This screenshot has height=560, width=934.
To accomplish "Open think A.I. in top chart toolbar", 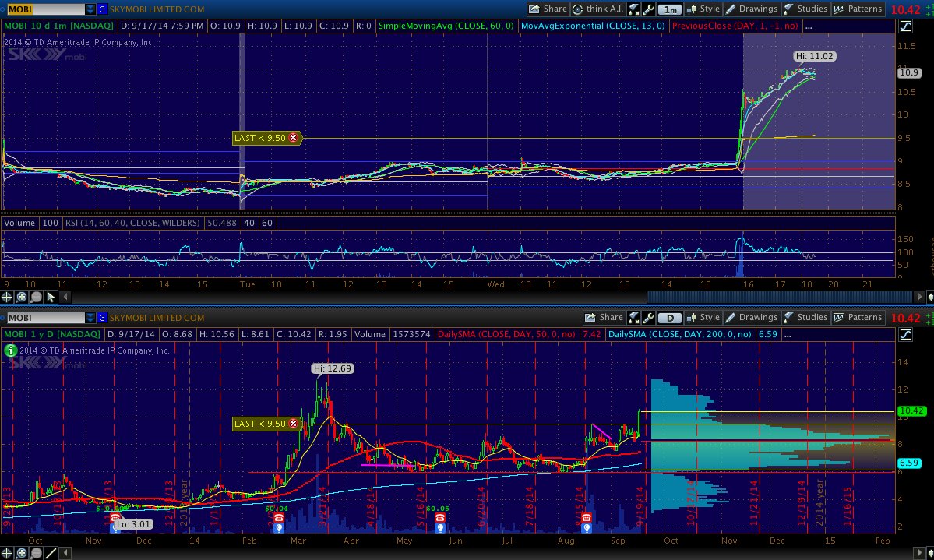I will pyautogui.click(x=598, y=9).
